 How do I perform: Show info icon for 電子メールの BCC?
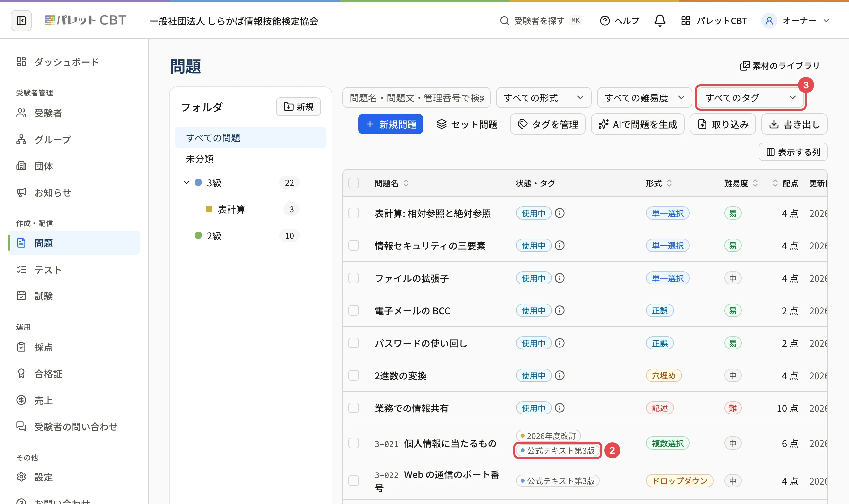(560, 310)
